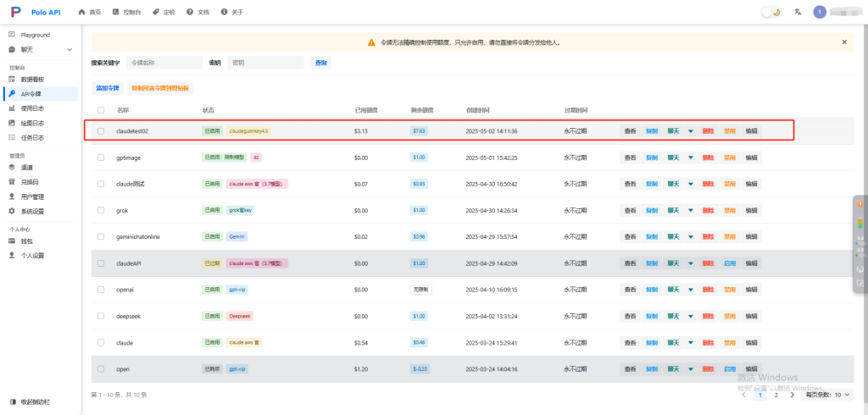This screenshot has width=868, height=415.
Task: Close the orange warning banner
Action: pyautogui.click(x=844, y=42)
